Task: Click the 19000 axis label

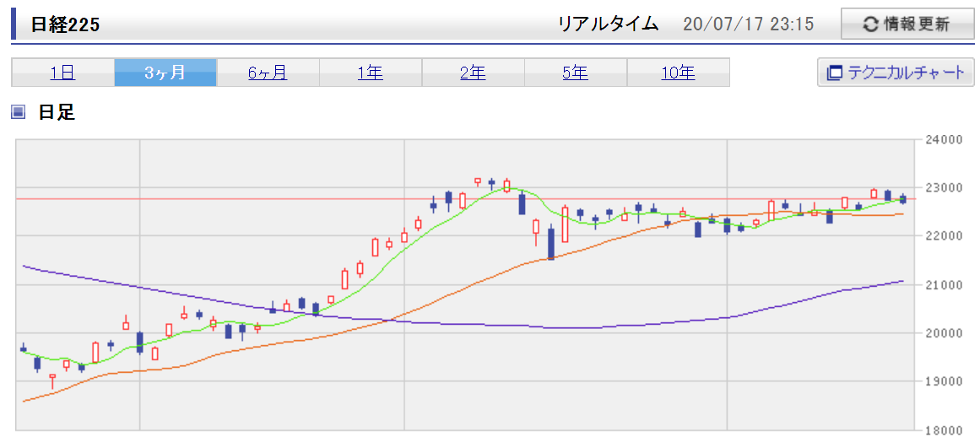Action: pos(945,380)
